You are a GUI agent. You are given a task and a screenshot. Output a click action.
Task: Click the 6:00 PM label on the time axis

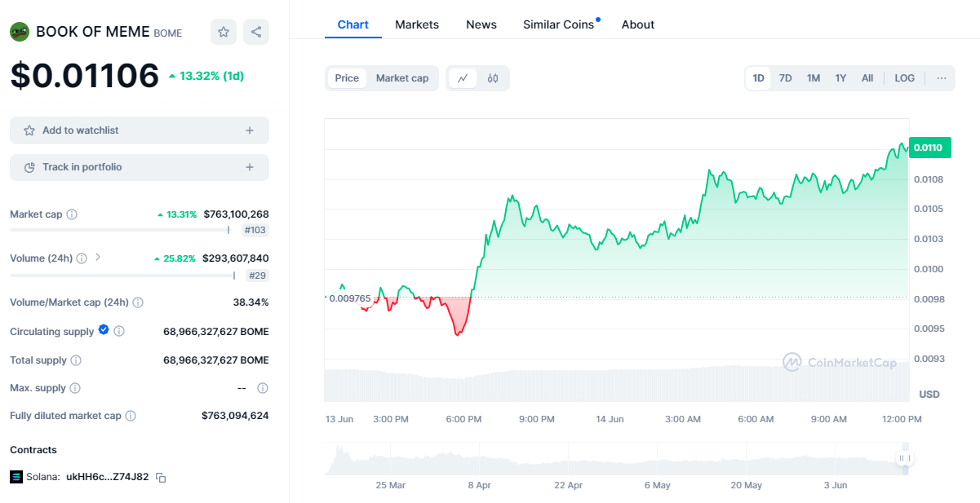463,419
